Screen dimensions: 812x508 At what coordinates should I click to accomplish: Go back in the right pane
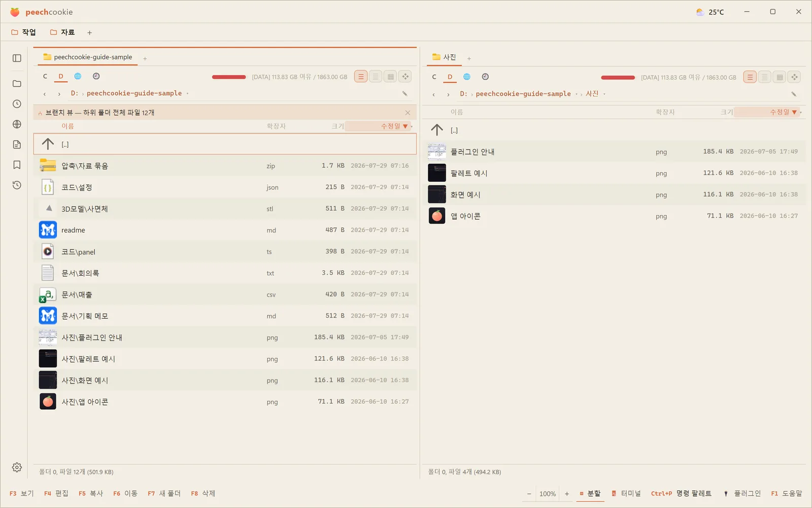point(433,94)
